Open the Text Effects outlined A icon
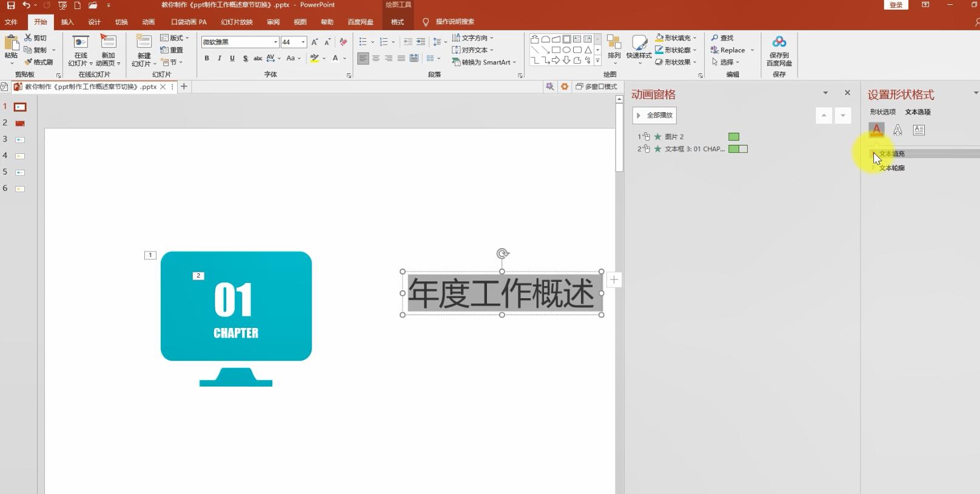The height and width of the screenshot is (494, 980). tap(898, 130)
